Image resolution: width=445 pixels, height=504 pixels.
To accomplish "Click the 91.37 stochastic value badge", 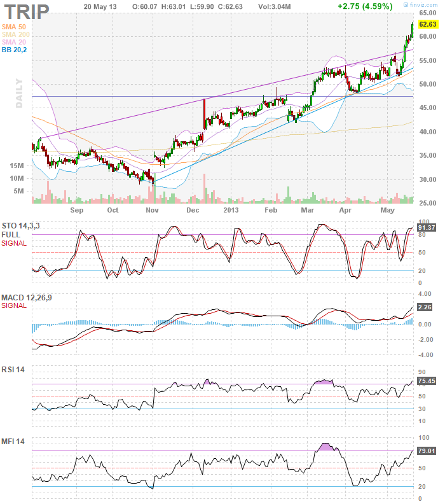I will point(425,227).
